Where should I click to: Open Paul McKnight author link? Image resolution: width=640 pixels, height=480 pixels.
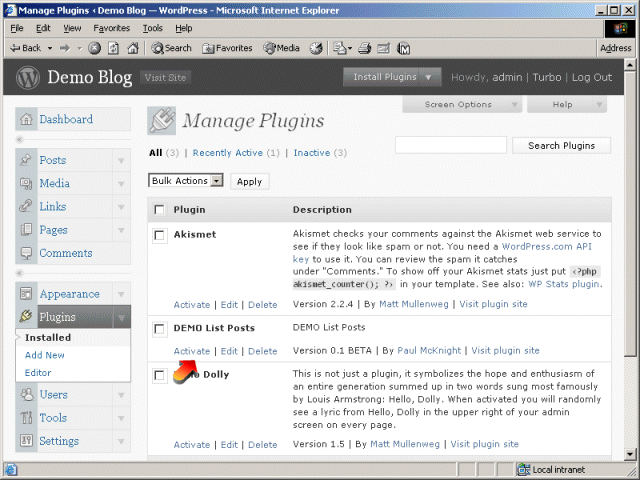429,350
